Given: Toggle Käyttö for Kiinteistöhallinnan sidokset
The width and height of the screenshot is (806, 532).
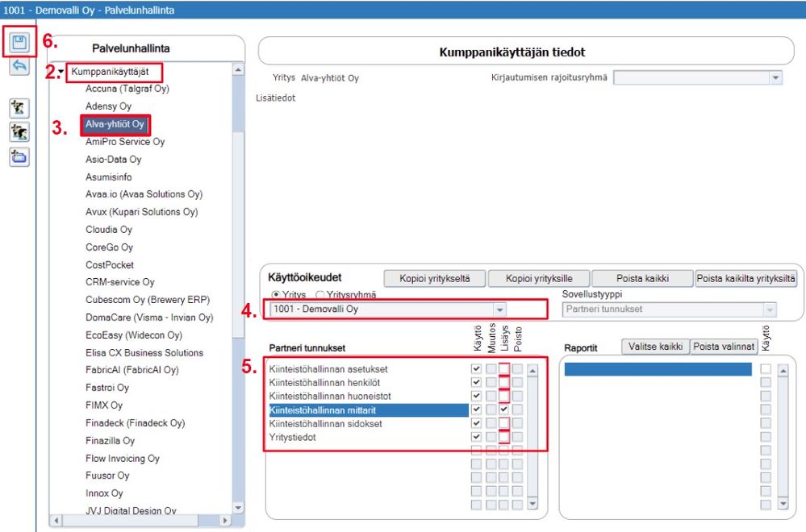Looking at the screenshot, I should tap(476, 423).
